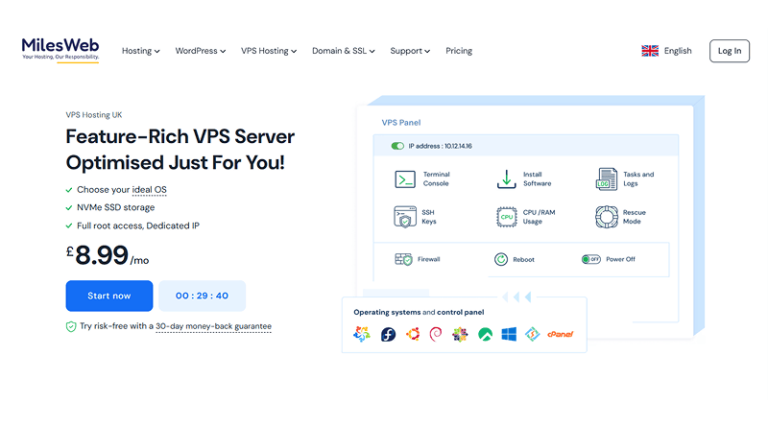Click the 'VPS Panel' heading

[401, 122]
